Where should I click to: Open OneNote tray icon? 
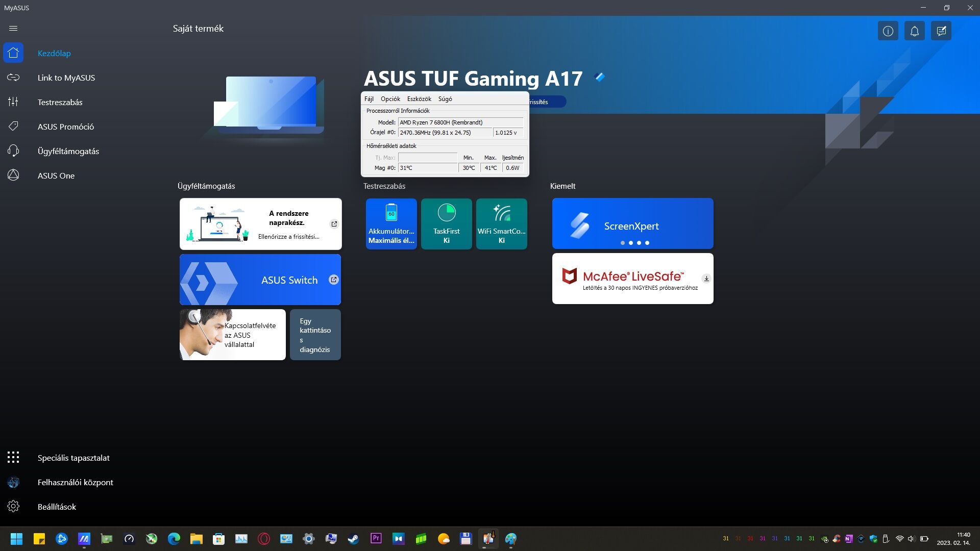coord(849,539)
